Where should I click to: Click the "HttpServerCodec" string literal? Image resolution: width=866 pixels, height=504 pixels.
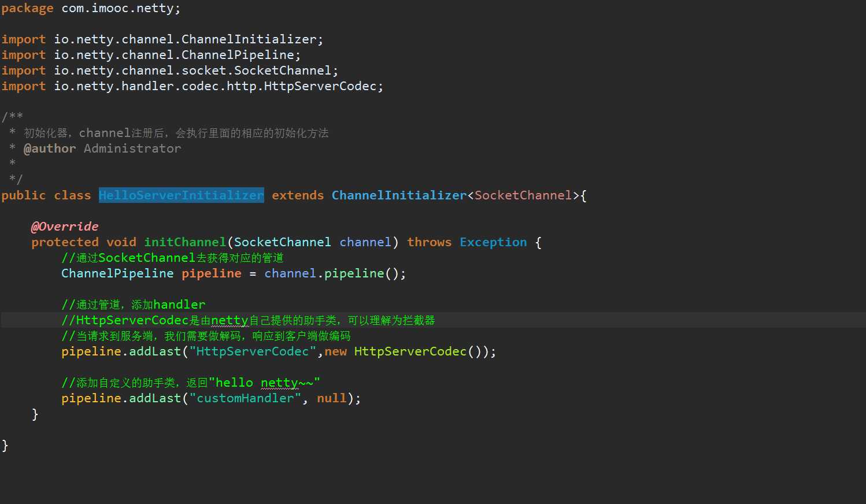(253, 351)
